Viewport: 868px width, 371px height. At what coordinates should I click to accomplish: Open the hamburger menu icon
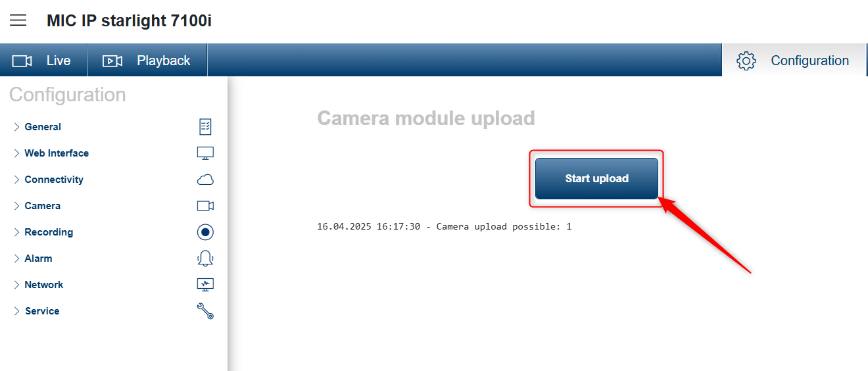18,20
